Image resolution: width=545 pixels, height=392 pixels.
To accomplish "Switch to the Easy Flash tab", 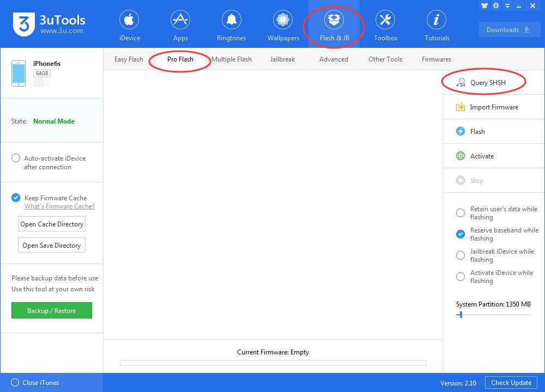I will pos(129,59).
